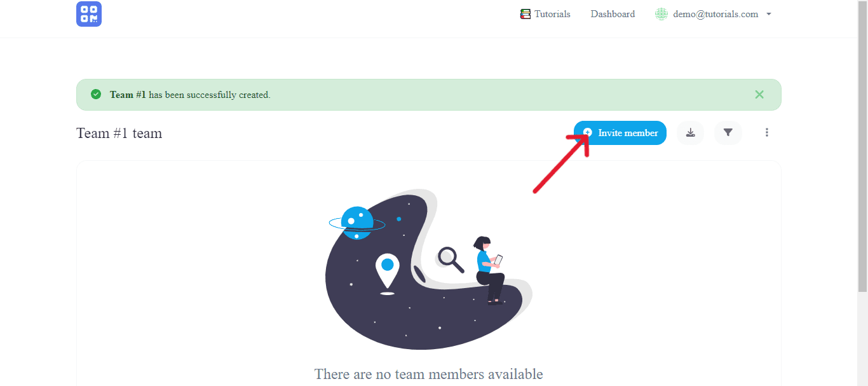Go to the Dashboard

613,14
